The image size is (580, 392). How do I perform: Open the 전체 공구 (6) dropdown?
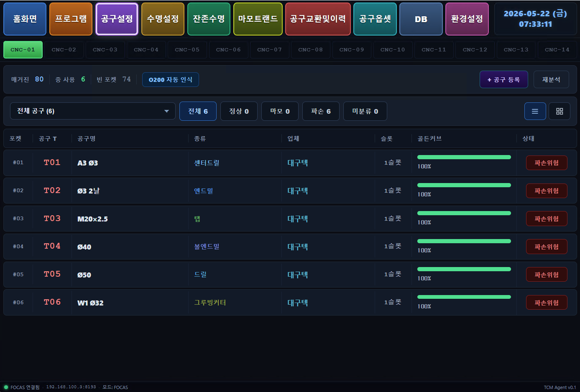(92, 111)
